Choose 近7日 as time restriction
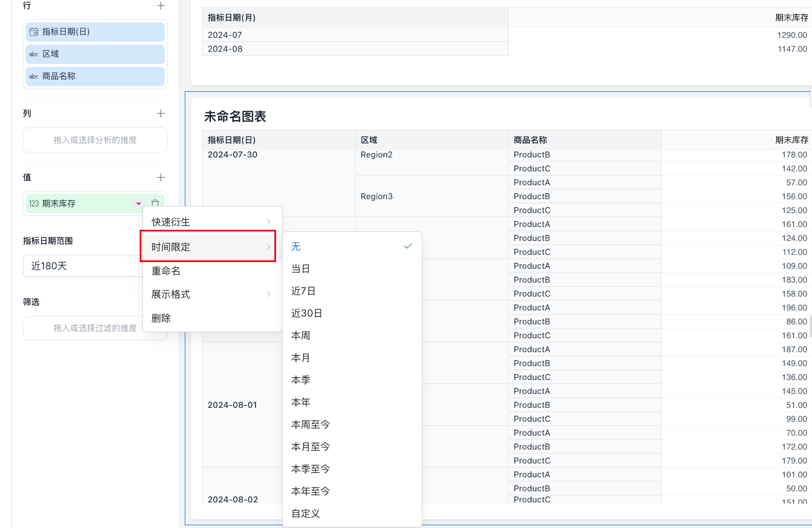 click(x=304, y=291)
